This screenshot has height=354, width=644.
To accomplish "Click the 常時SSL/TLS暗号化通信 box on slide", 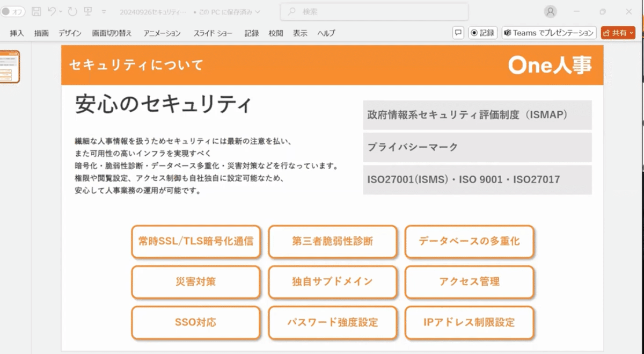I will 195,241.
